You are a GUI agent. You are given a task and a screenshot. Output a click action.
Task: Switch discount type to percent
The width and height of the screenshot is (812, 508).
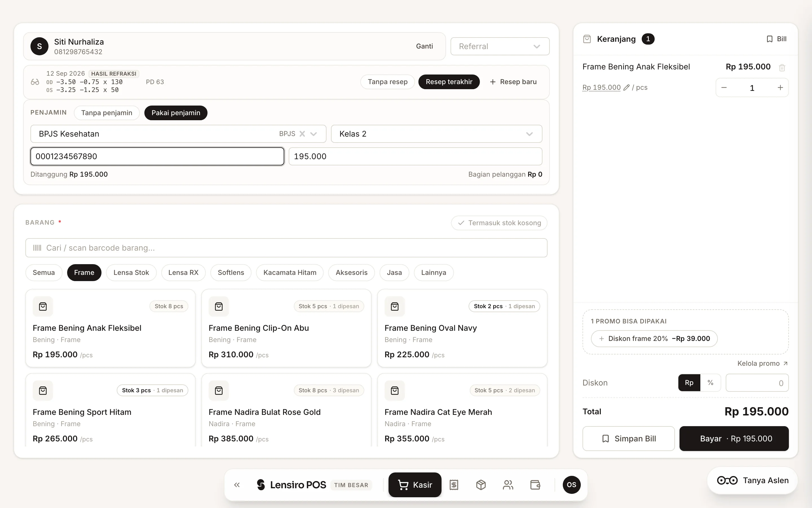(x=710, y=383)
